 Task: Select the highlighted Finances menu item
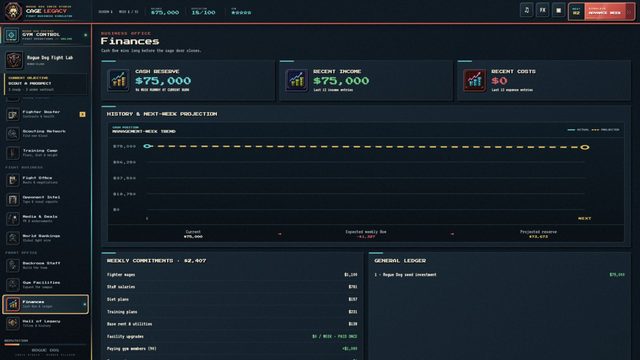tap(46, 304)
